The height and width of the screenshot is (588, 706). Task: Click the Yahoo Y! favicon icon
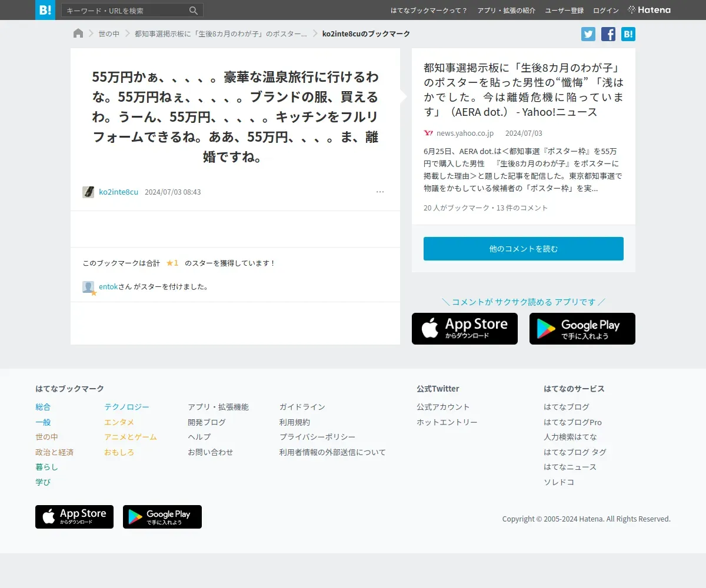428,133
